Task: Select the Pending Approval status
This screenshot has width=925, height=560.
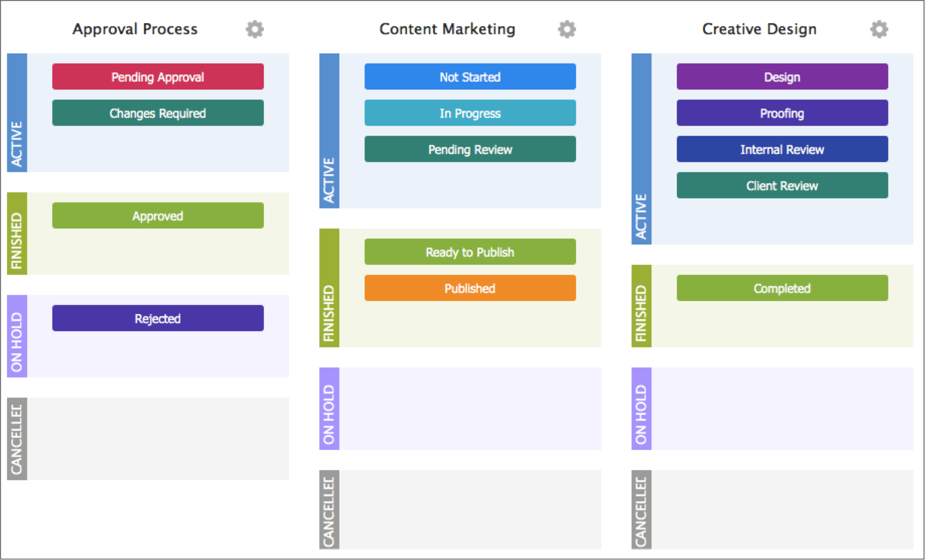Action: point(157,76)
